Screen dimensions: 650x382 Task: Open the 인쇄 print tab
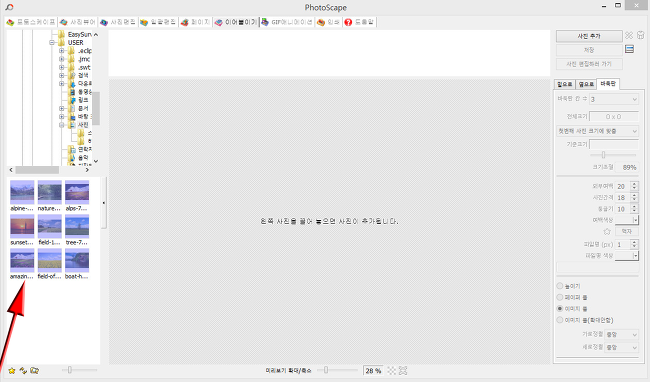[328, 22]
